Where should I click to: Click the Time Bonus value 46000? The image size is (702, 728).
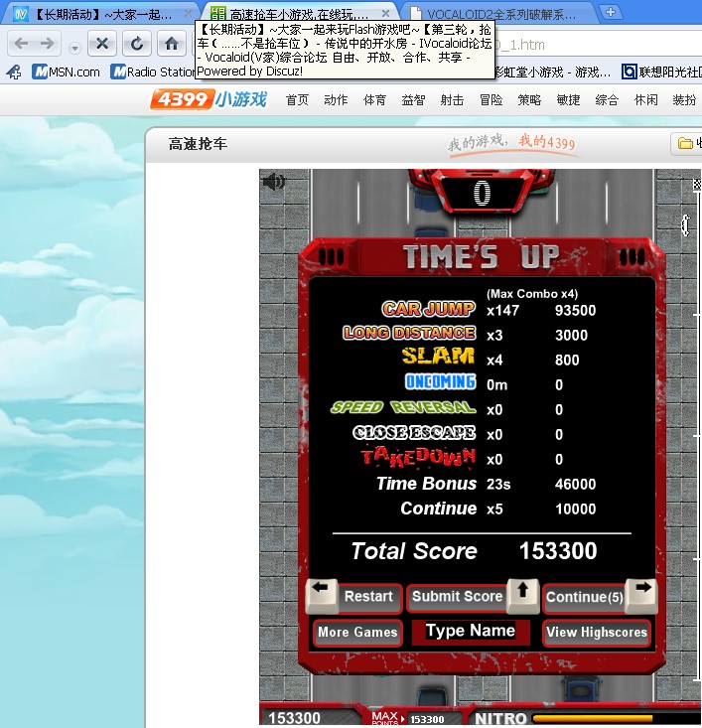point(575,485)
